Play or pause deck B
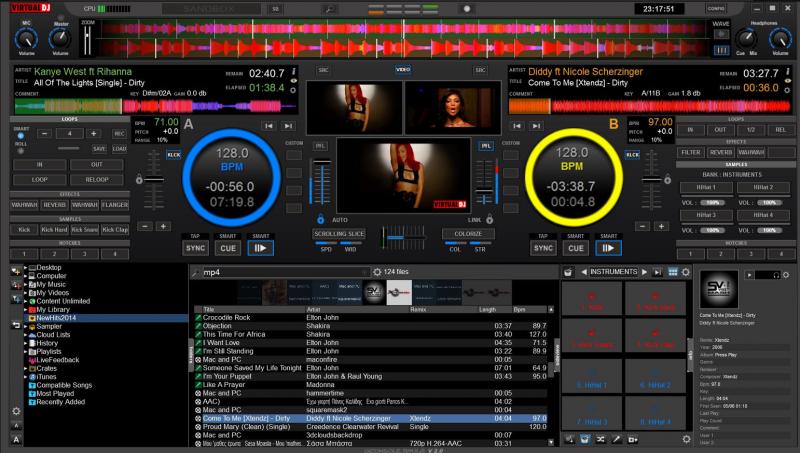 [x=608, y=248]
